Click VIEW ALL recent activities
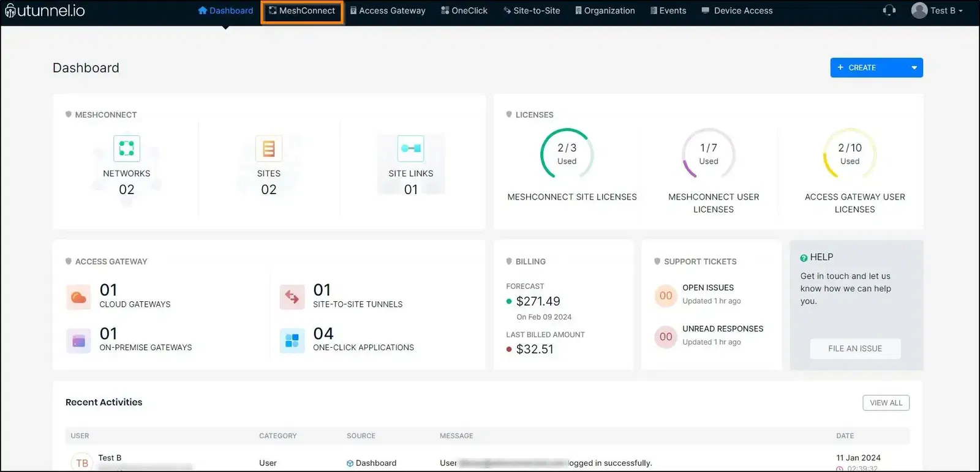 (x=886, y=403)
